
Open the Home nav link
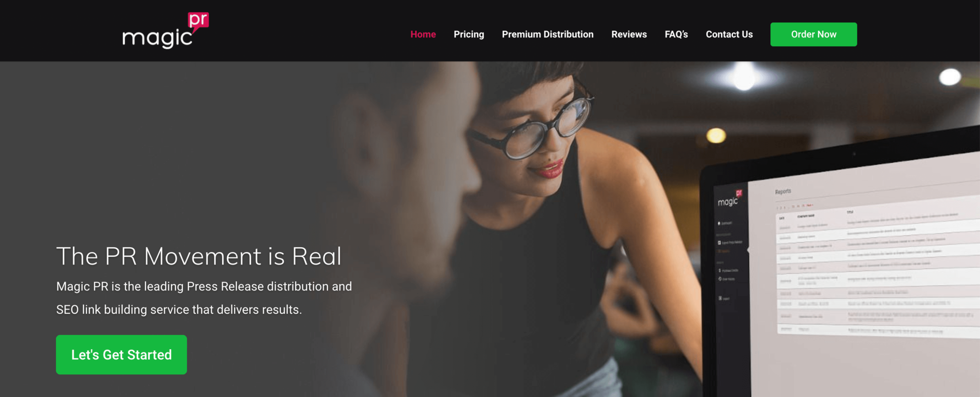[x=423, y=34]
